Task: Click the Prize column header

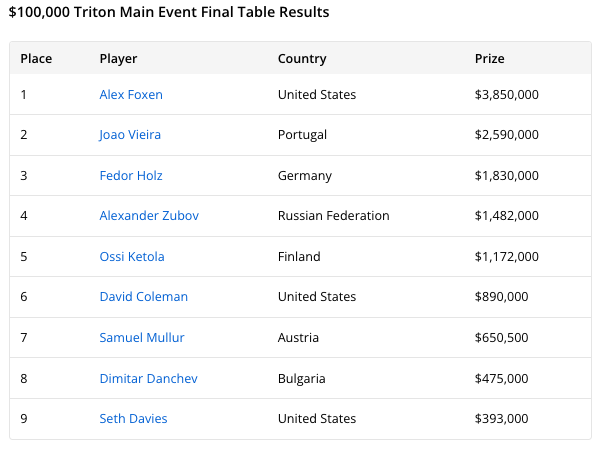Action: [x=489, y=59]
